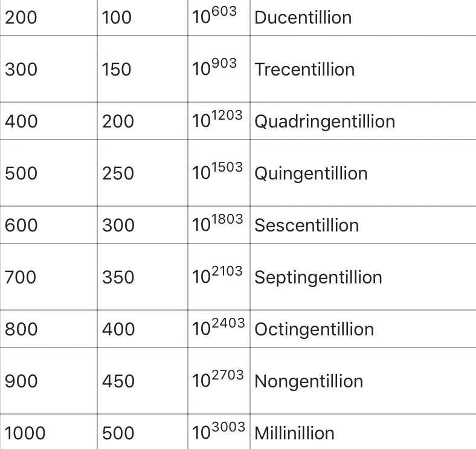Click the Millinillion name cell
476x449 pixels.
(x=294, y=433)
